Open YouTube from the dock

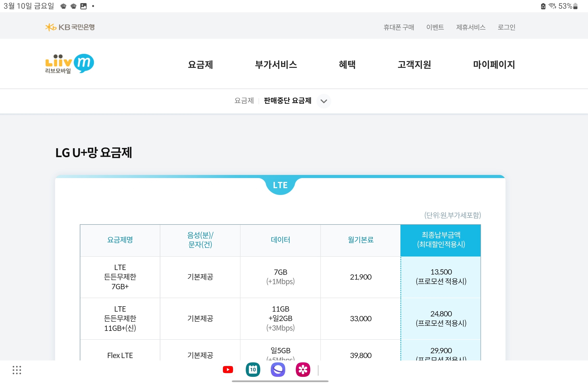pyautogui.click(x=228, y=370)
